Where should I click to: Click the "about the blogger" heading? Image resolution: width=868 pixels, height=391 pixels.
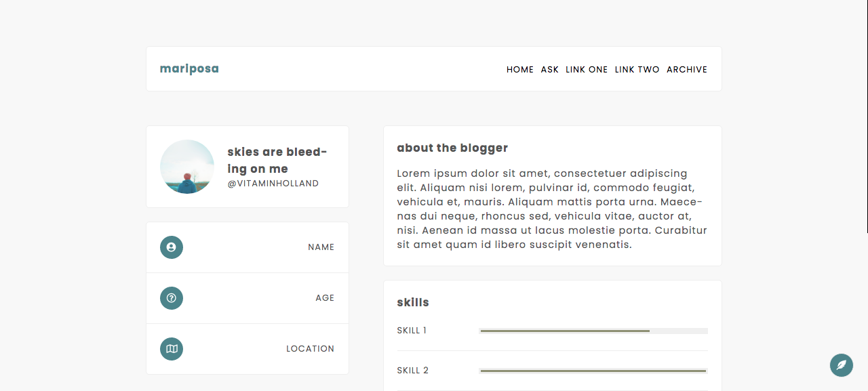click(452, 148)
